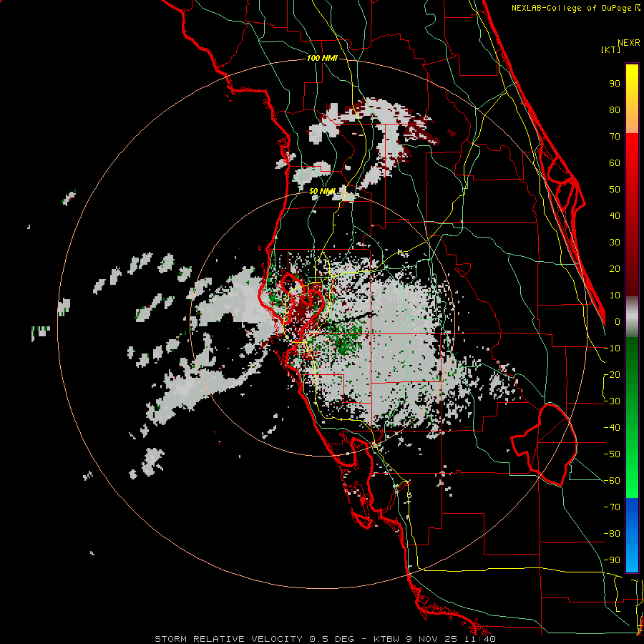644x644 pixels.
Task: Click the -70 scale value
Action: [x=612, y=507]
